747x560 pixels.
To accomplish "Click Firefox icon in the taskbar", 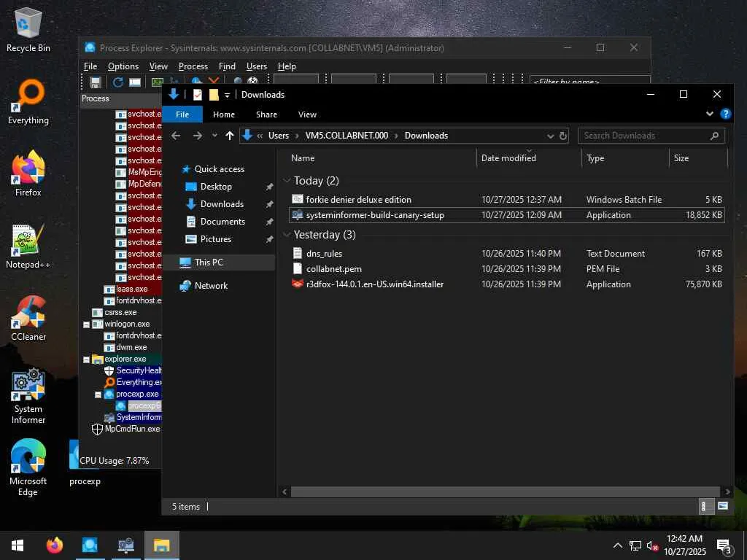I will [x=55, y=545].
